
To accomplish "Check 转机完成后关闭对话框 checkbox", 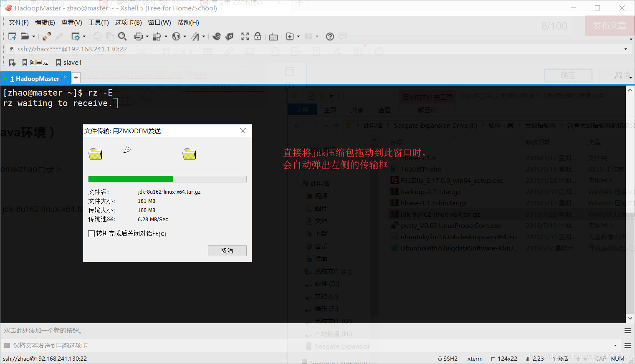I will coord(91,234).
